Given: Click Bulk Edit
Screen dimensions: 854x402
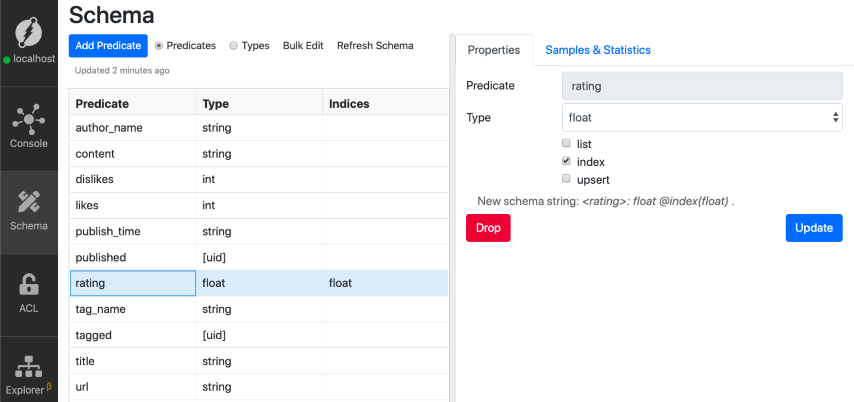Looking at the screenshot, I should 303,46.
